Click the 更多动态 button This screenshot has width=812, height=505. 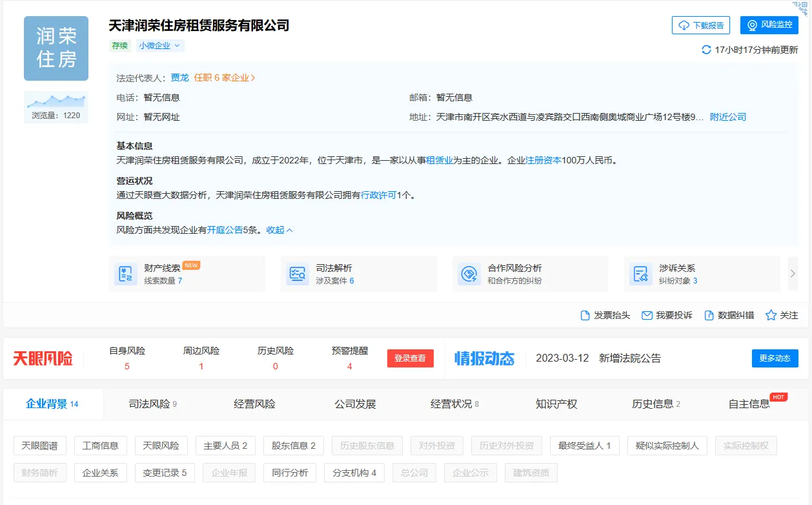[775, 358]
